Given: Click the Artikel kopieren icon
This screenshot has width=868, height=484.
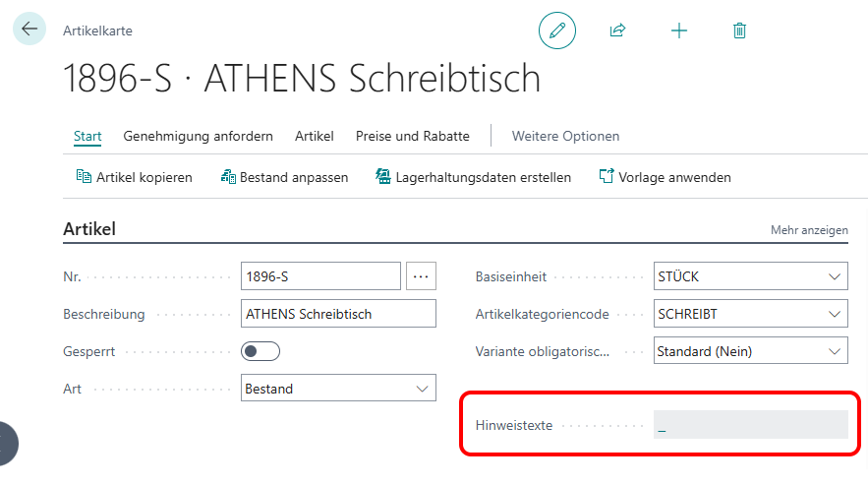Looking at the screenshot, I should pyautogui.click(x=84, y=177).
